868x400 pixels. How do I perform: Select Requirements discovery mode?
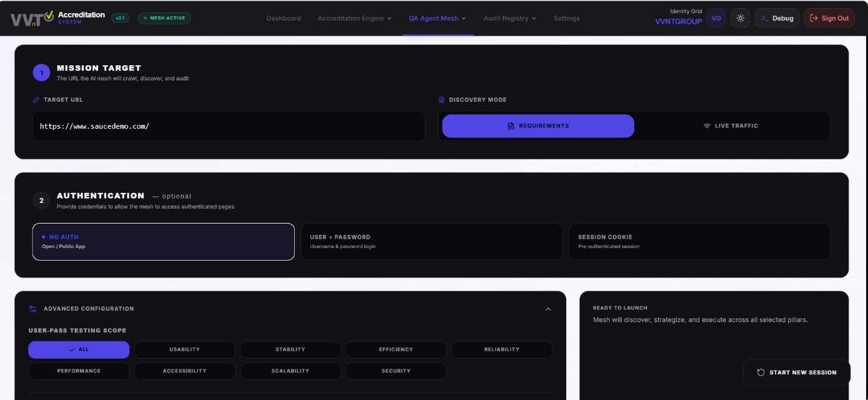click(x=538, y=126)
